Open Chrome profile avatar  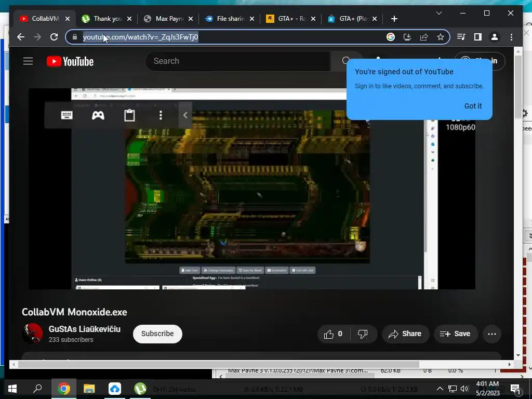pyautogui.click(x=495, y=37)
